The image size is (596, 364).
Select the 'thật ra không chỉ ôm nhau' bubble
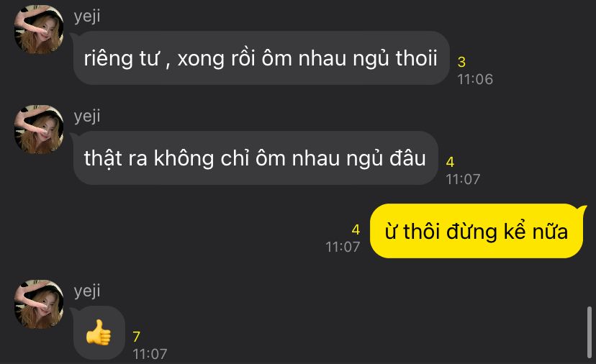[x=256, y=158]
